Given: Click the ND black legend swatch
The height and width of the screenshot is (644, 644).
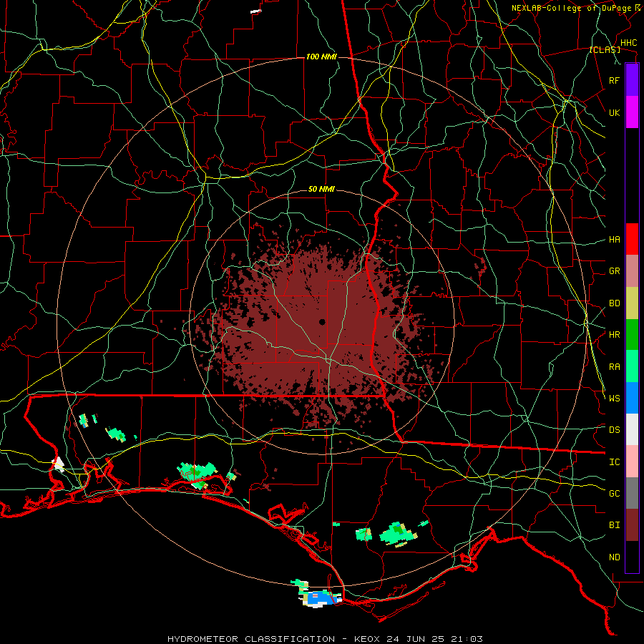Looking at the screenshot, I should click(632, 557).
